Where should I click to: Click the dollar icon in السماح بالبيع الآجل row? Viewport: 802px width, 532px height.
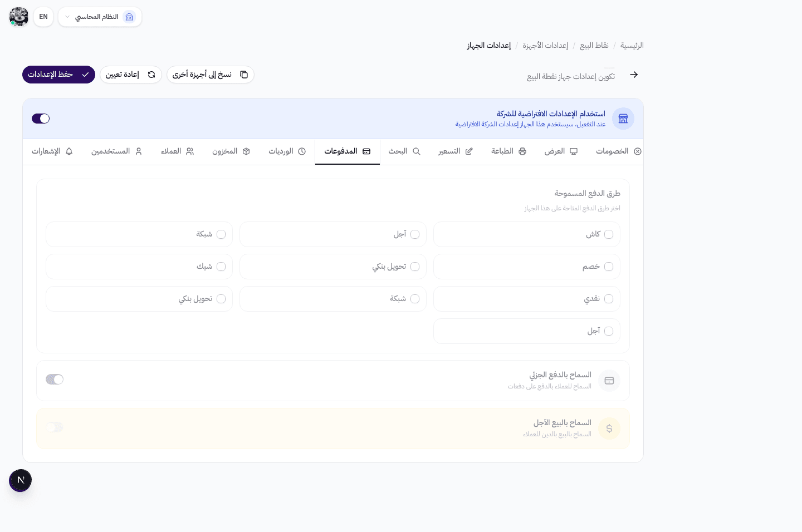[609, 428]
